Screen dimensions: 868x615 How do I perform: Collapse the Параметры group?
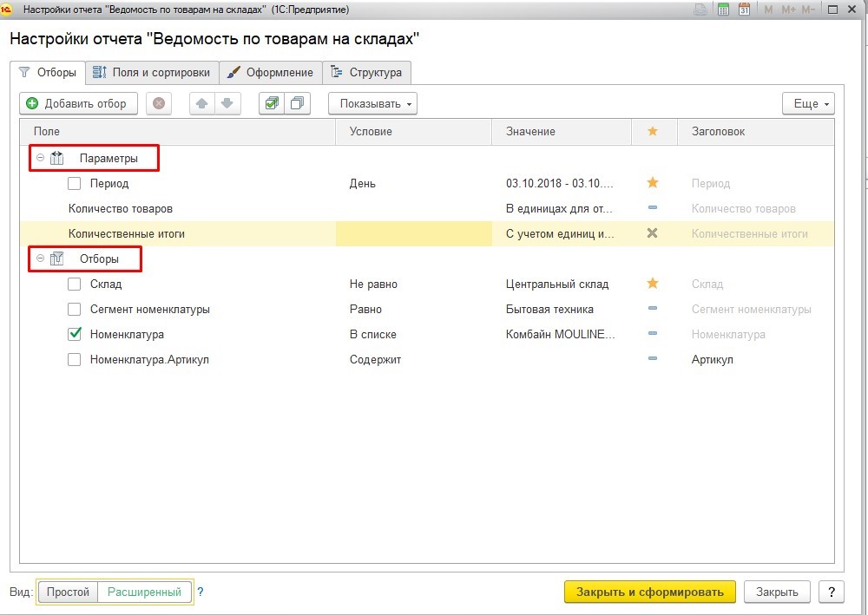tap(41, 158)
